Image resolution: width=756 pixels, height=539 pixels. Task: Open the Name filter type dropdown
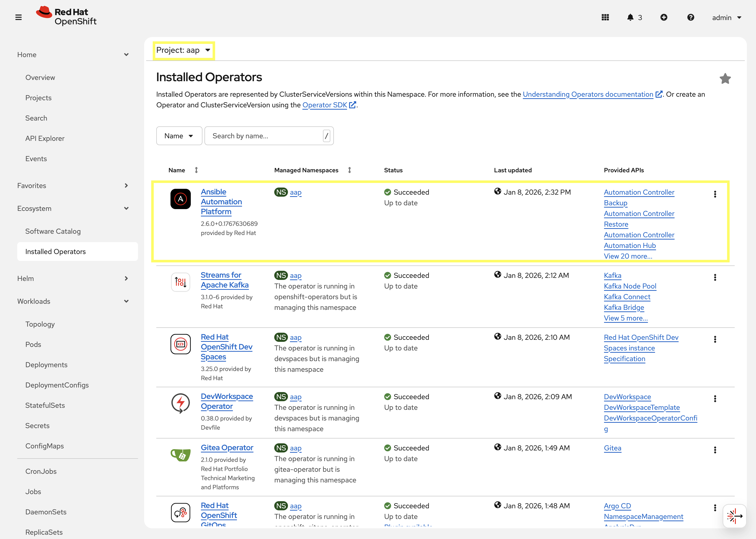179,136
